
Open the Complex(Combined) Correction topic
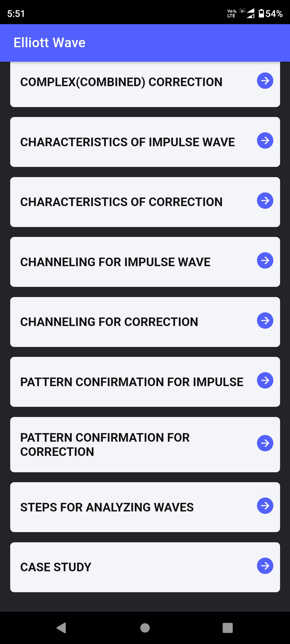coord(121,82)
